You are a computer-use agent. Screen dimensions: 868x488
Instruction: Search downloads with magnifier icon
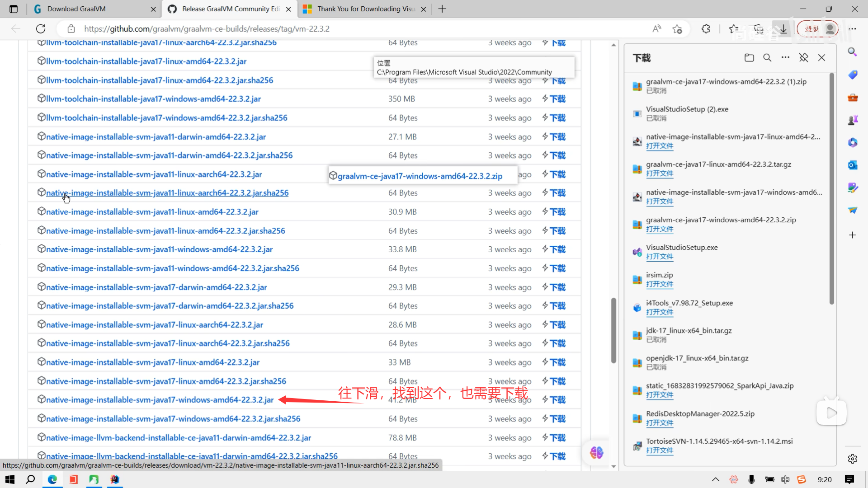[x=767, y=58]
